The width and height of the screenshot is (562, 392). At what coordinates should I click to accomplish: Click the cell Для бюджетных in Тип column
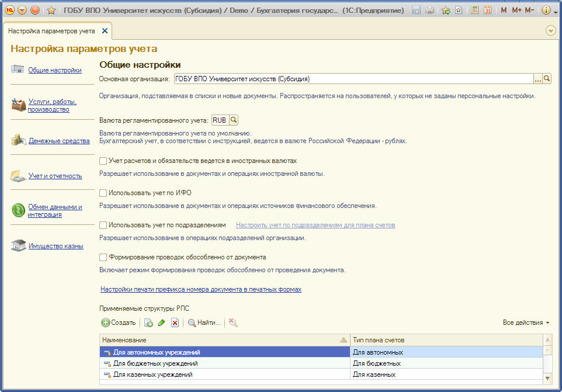446,363
